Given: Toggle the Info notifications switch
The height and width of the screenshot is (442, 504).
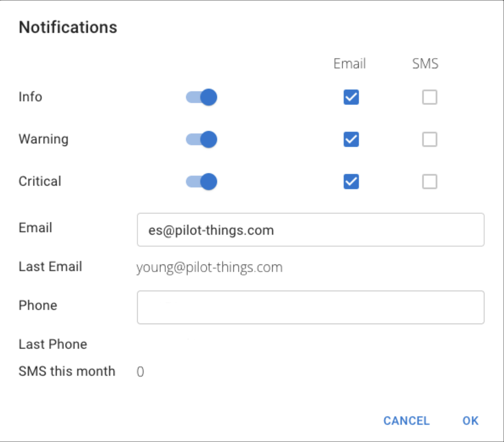Looking at the screenshot, I should coord(202,97).
